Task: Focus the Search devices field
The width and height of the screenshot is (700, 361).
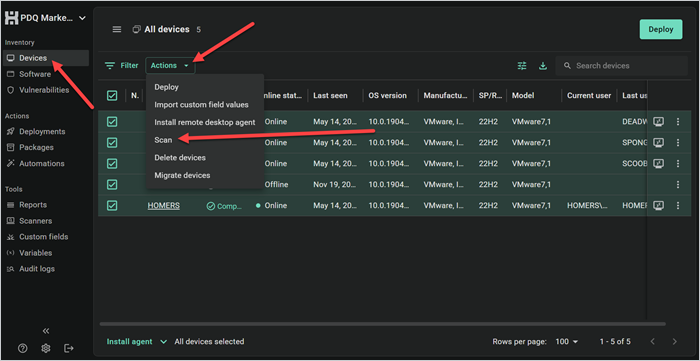Action: 621,66
